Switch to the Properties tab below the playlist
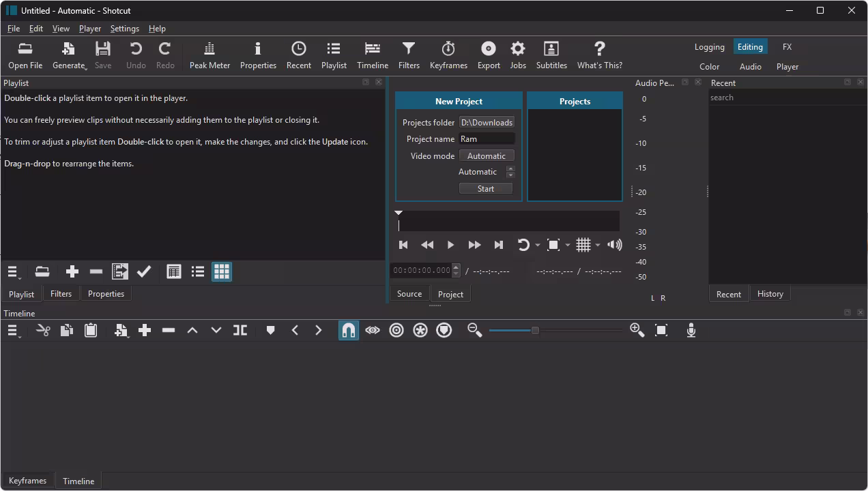This screenshot has width=868, height=491. tap(106, 294)
